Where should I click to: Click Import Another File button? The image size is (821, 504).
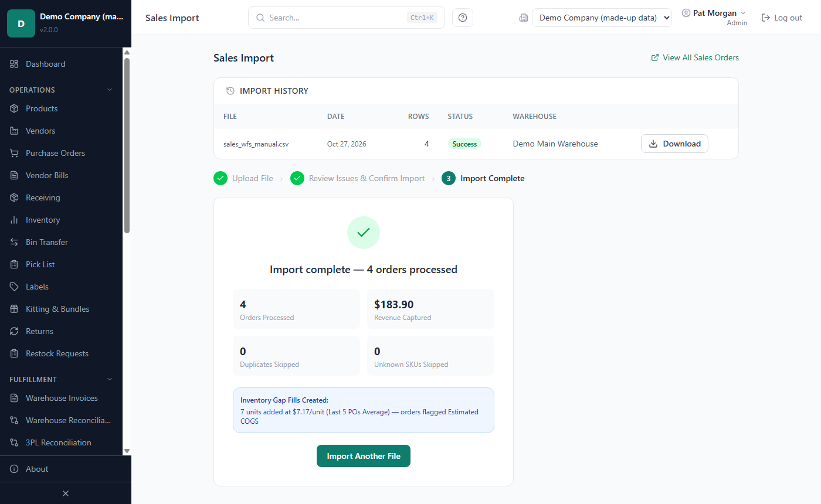tap(364, 456)
